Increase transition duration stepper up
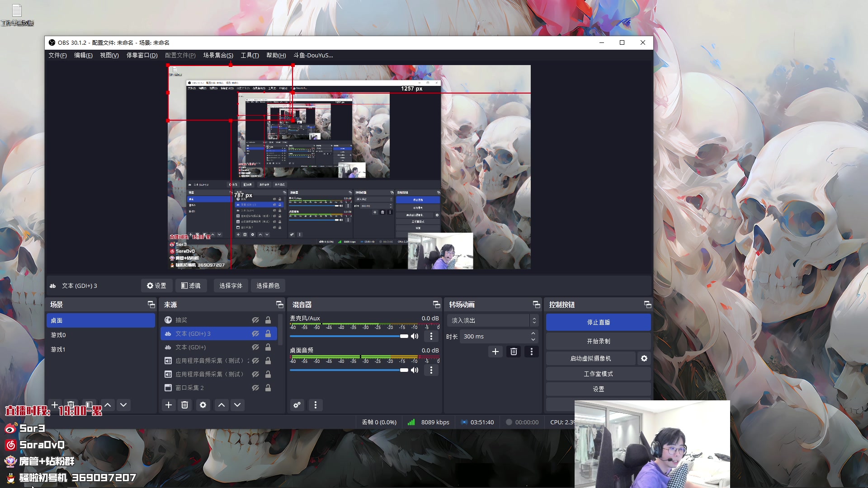 [x=533, y=333]
